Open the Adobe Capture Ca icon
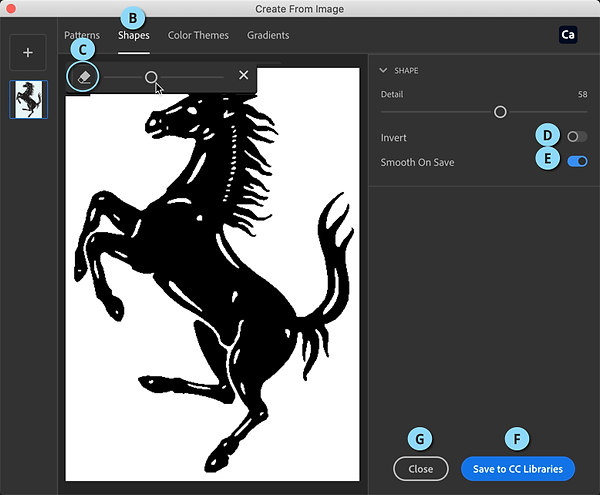This screenshot has height=495, width=600. tap(568, 35)
